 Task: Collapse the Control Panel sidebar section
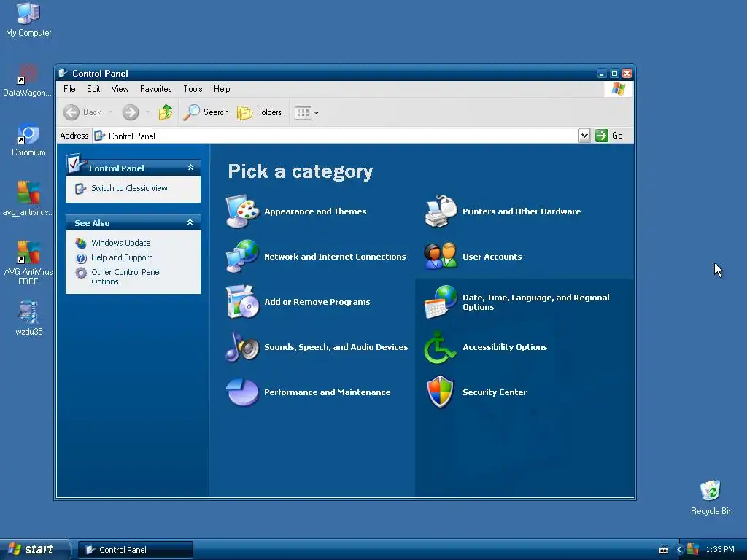click(x=190, y=168)
